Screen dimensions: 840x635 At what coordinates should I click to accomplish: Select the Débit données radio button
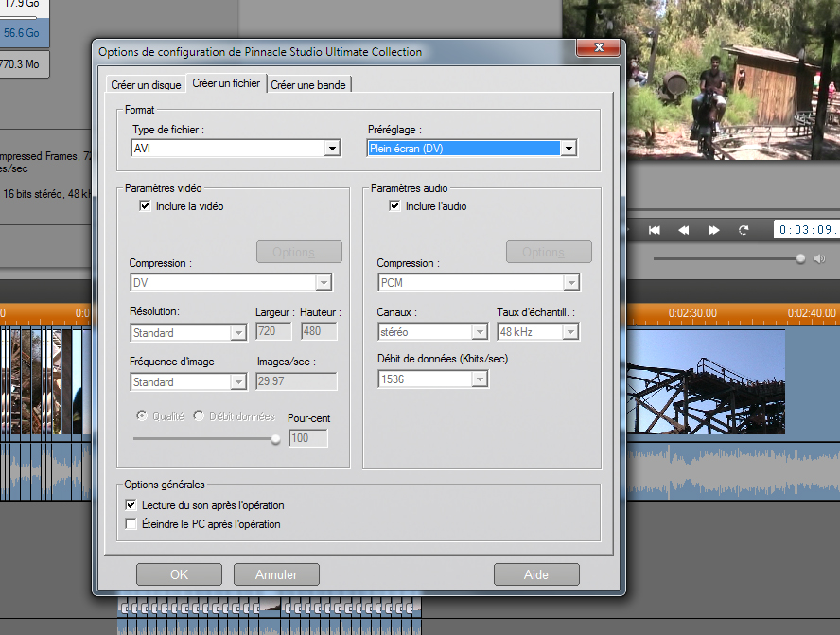click(199, 415)
